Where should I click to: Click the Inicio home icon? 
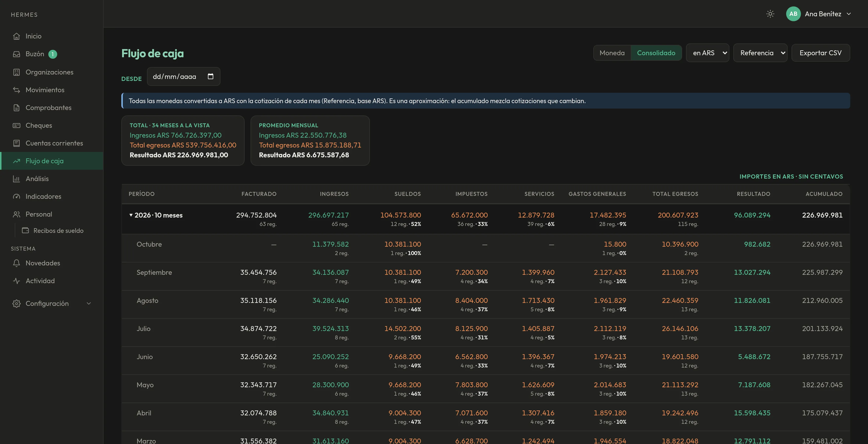coord(17,36)
